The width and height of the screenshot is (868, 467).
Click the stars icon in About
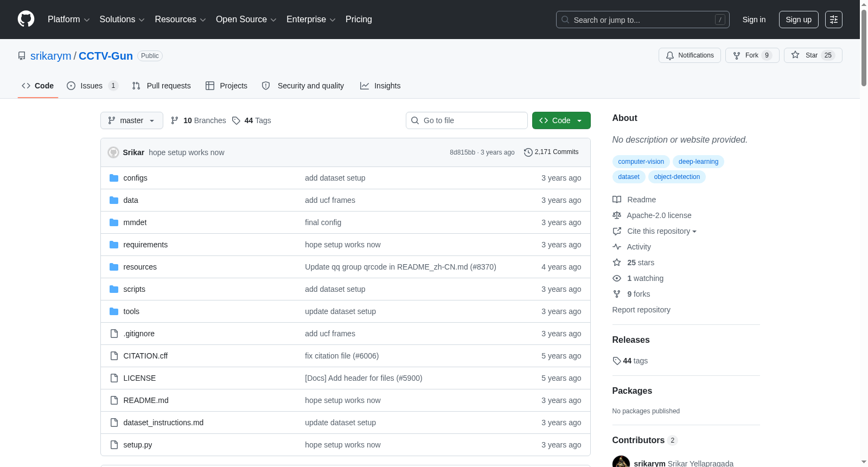(x=617, y=263)
